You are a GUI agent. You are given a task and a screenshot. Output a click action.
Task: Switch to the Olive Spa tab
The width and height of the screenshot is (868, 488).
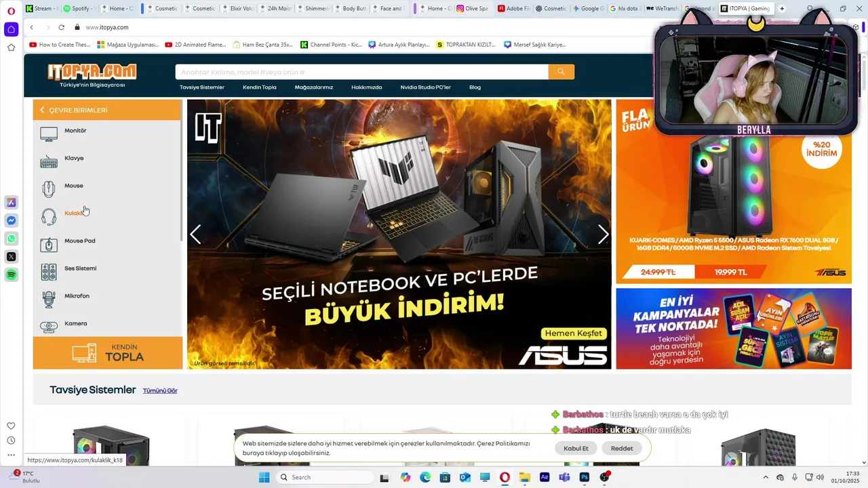pyautogui.click(x=472, y=9)
